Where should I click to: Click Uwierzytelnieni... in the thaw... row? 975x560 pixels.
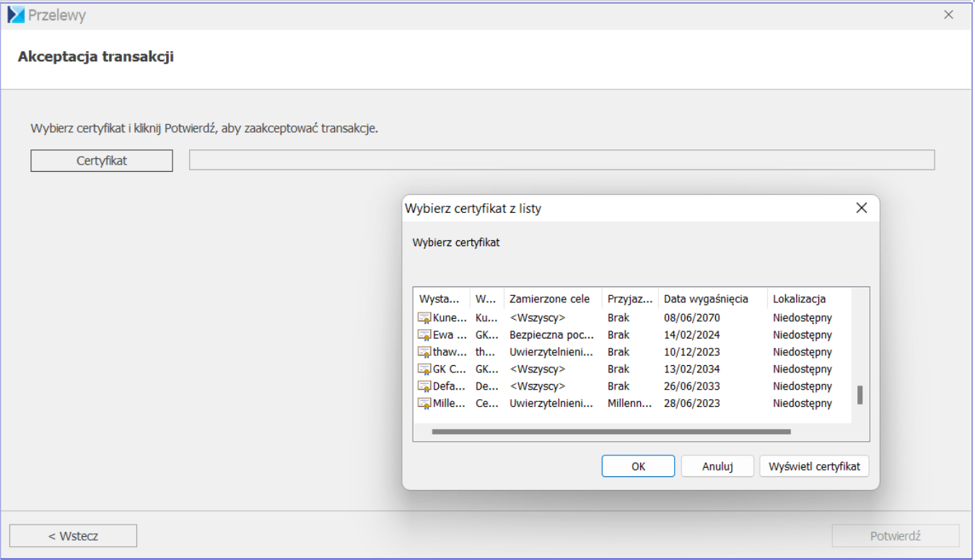coord(552,352)
